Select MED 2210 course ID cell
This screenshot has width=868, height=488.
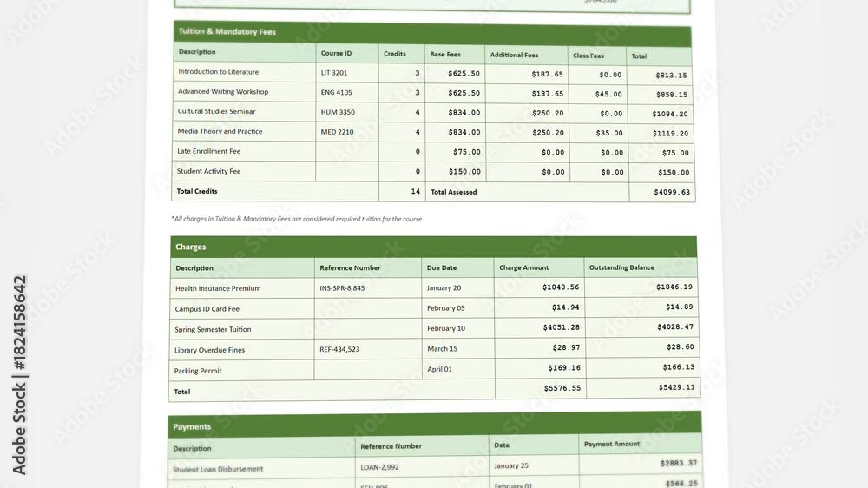click(346, 132)
